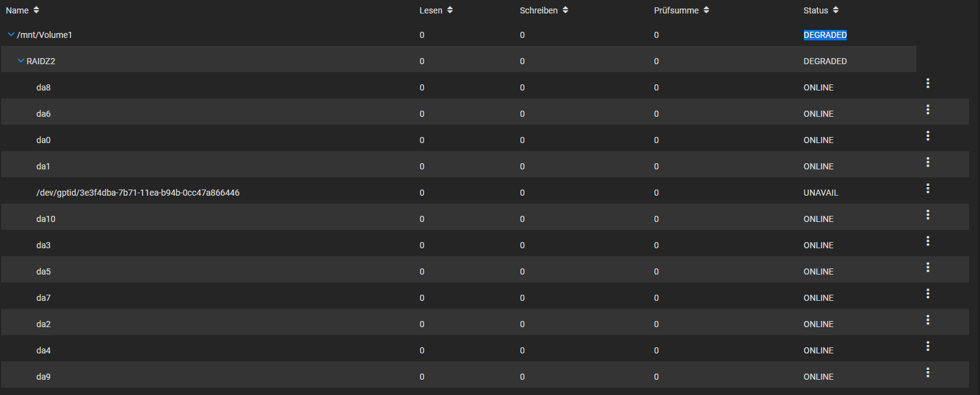Open the kebab menu for da7
This screenshot has height=395, width=980.
[927, 293]
